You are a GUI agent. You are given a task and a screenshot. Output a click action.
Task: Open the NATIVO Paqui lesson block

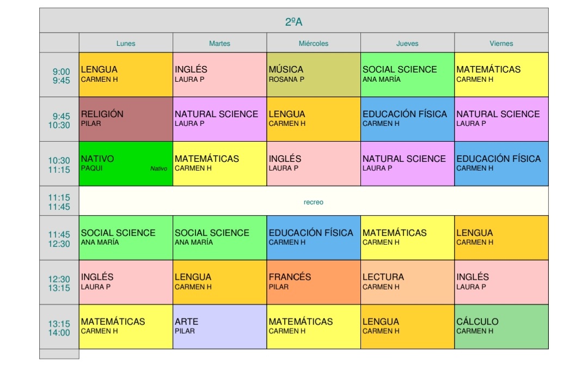[126, 164]
